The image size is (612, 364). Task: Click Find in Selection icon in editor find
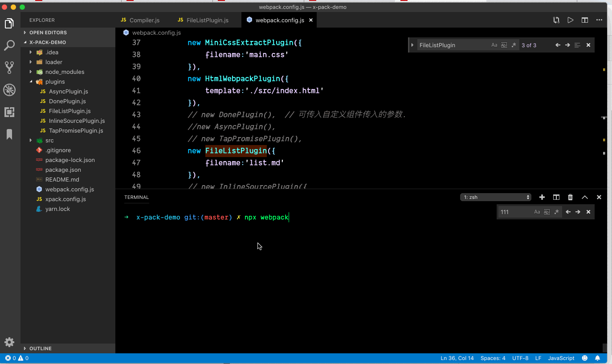[x=577, y=45]
